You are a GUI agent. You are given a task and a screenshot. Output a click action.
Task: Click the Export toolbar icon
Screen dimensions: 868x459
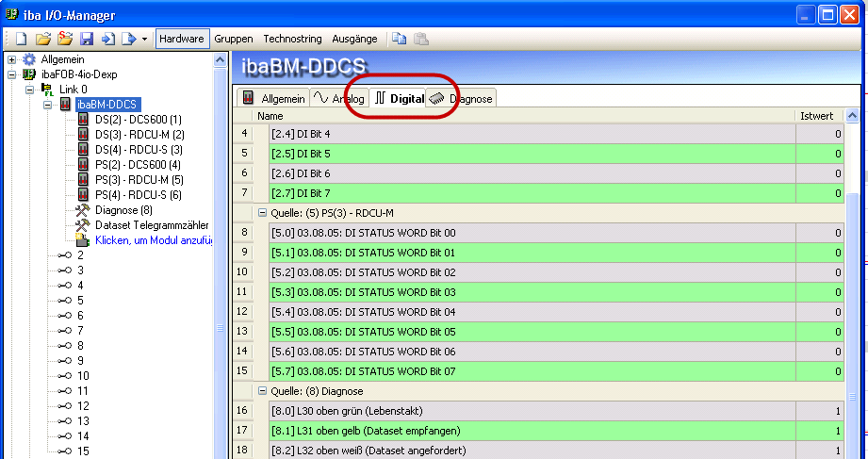click(x=128, y=39)
